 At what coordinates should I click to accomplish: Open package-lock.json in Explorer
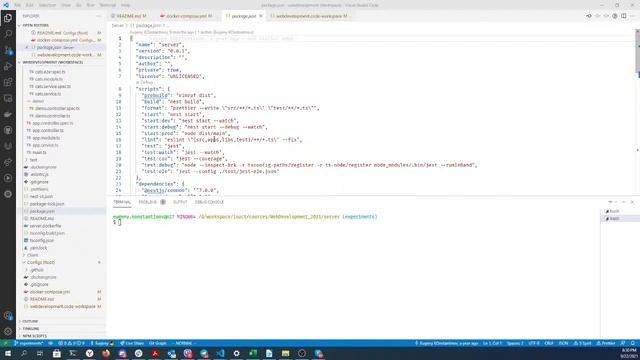(x=47, y=204)
